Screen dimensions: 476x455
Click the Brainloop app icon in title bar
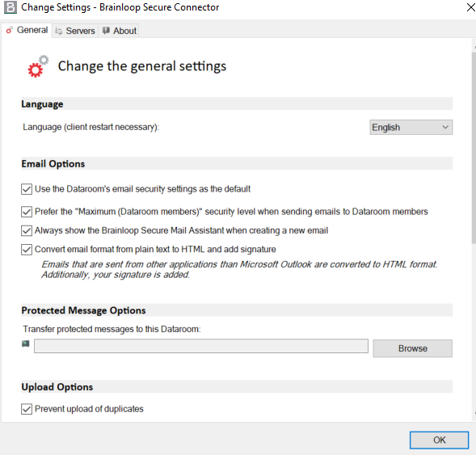pos(11,7)
